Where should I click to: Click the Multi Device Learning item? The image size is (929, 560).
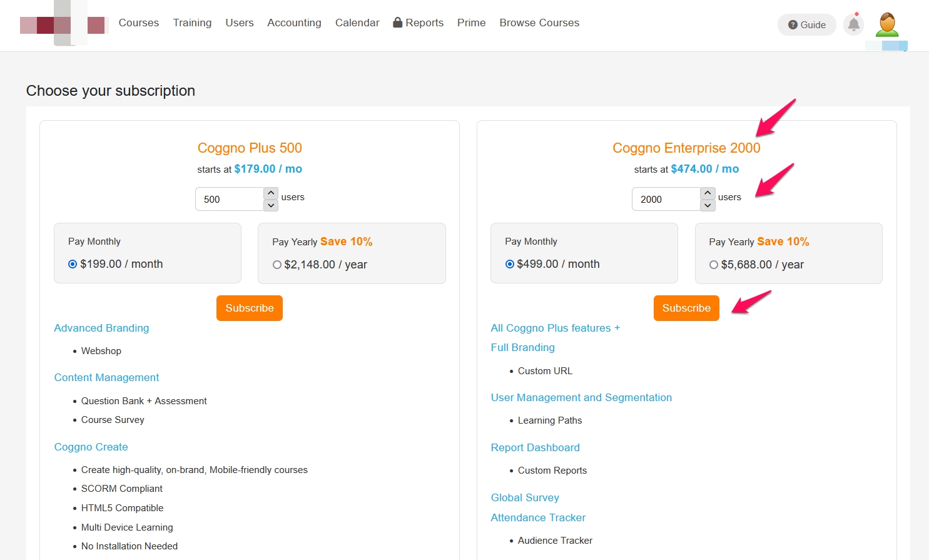click(127, 527)
